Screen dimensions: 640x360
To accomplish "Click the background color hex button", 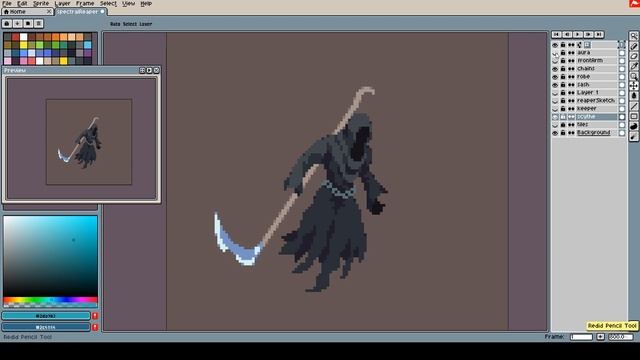I will [46, 327].
